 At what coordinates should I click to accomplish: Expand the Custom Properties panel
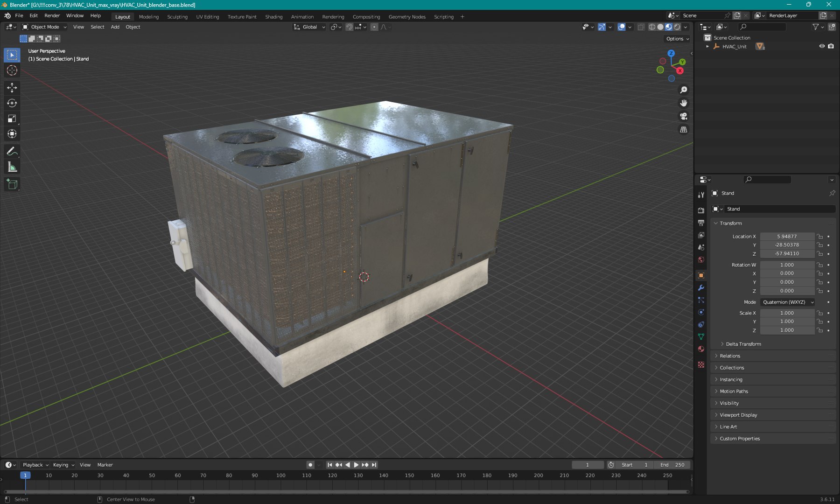739,439
